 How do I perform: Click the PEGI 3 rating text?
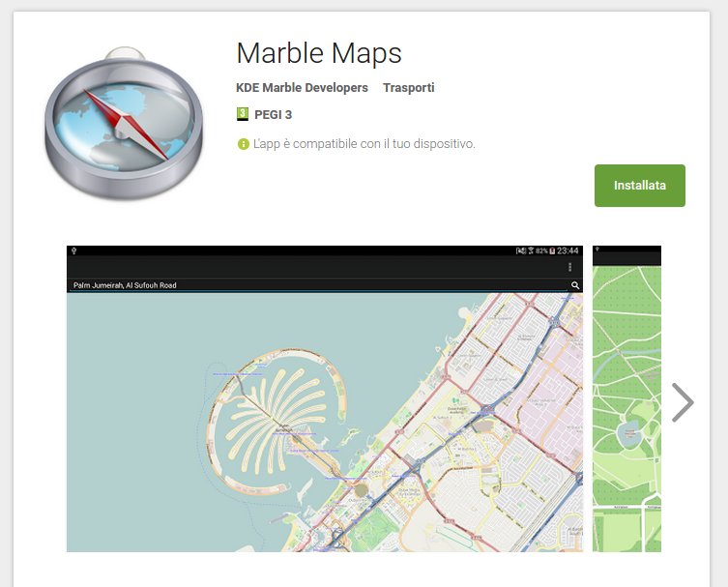273,115
